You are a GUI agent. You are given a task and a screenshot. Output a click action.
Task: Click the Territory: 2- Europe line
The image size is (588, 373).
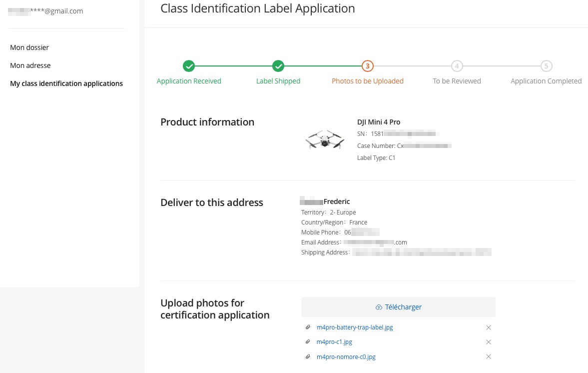[x=329, y=212]
